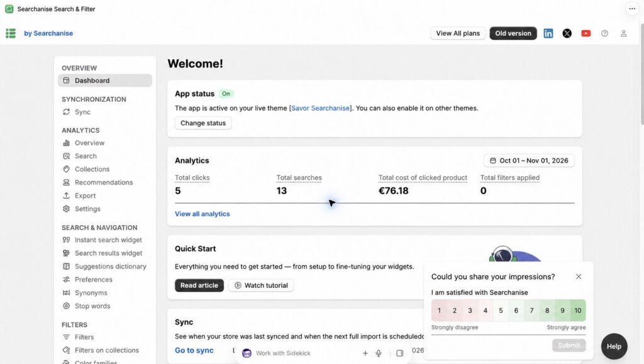644x364 pixels.
Task: Click the Searchanise grid logo icon
Action: coord(11,33)
